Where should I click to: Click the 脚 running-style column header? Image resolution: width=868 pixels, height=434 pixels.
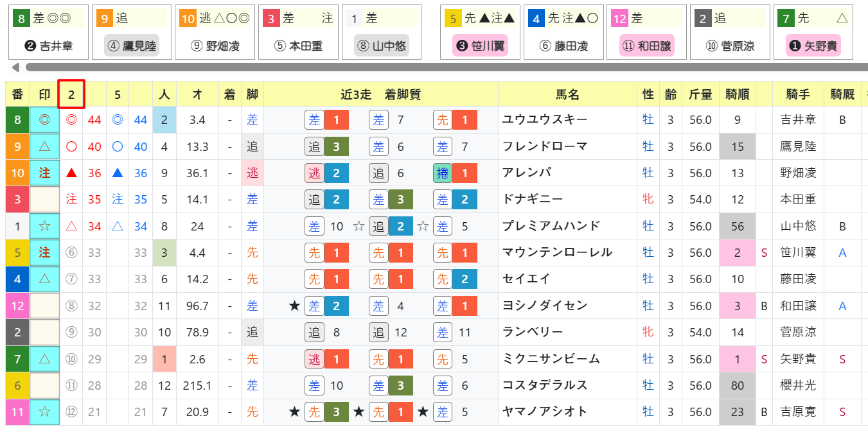coord(252,94)
